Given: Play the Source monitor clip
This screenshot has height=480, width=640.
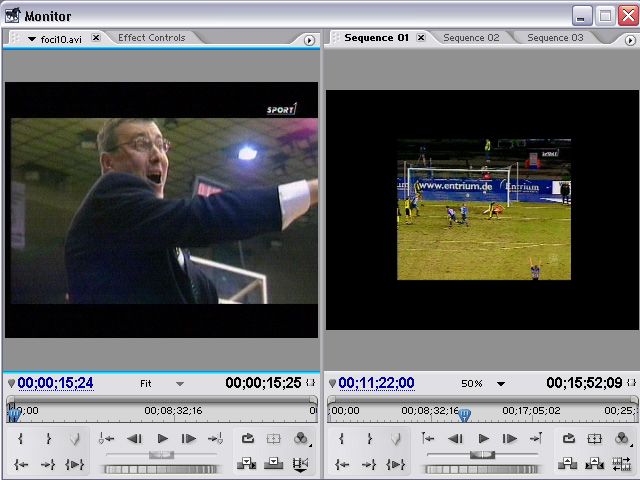Looking at the screenshot, I should (162, 439).
